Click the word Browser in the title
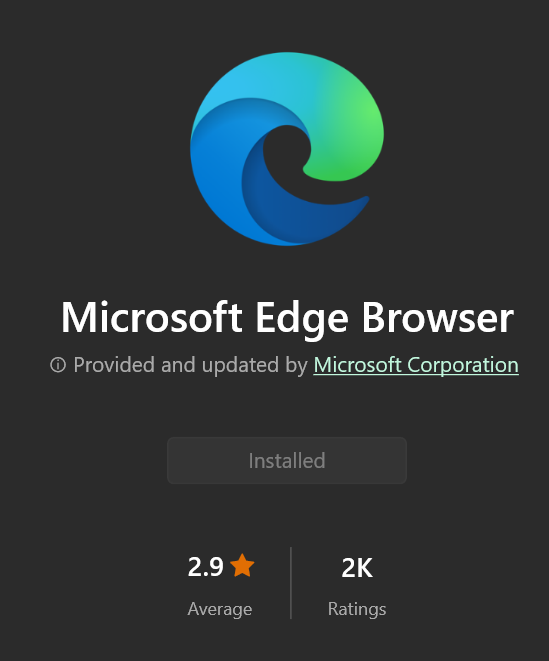 point(438,318)
